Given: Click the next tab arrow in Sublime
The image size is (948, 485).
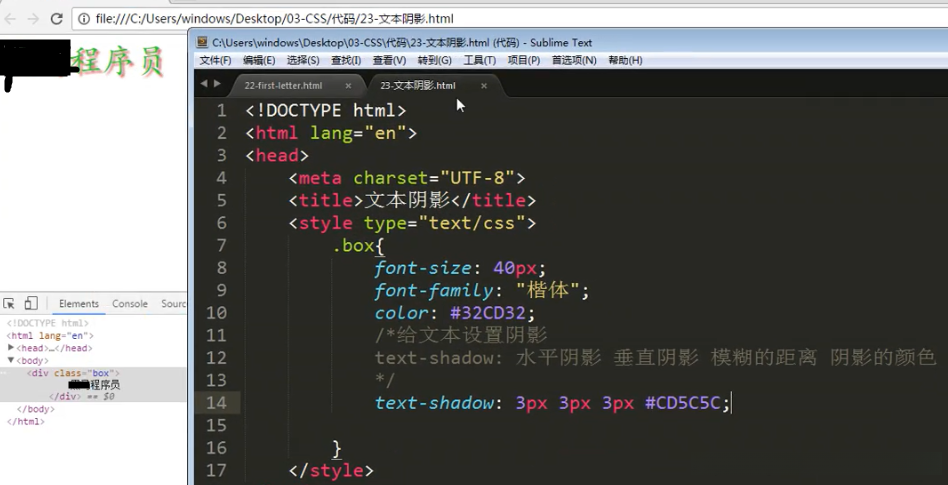Looking at the screenshot, I should 217,83.
